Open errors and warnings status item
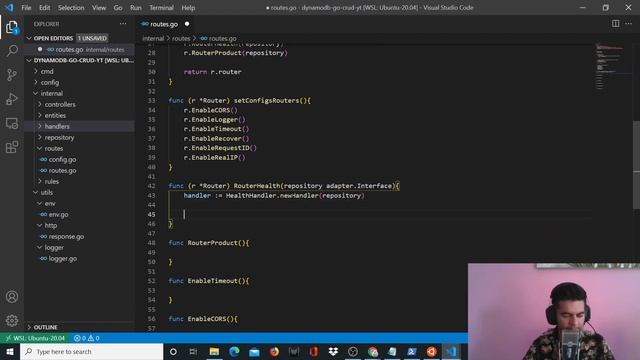Viewport: 640px width, 360px height. coord(87,338)
